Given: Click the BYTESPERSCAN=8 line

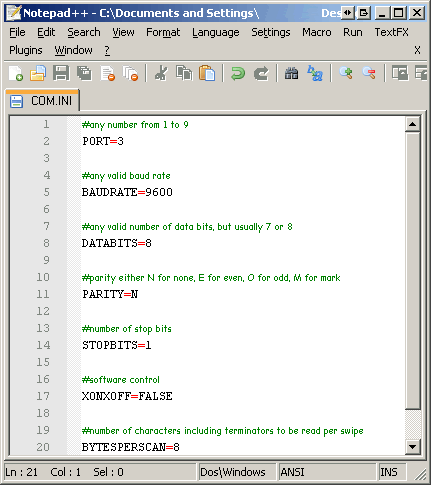Looking at the screenshot, I should tap(131, 447).
